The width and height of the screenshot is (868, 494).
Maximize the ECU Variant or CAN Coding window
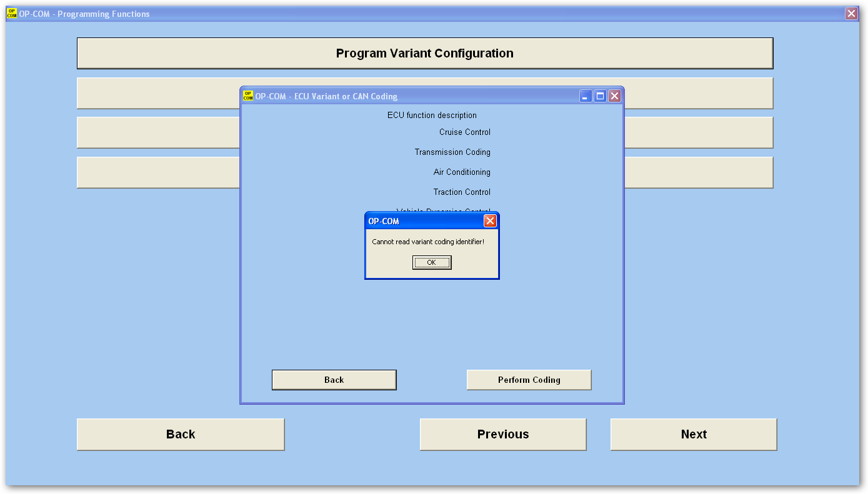tap(600, 96)
